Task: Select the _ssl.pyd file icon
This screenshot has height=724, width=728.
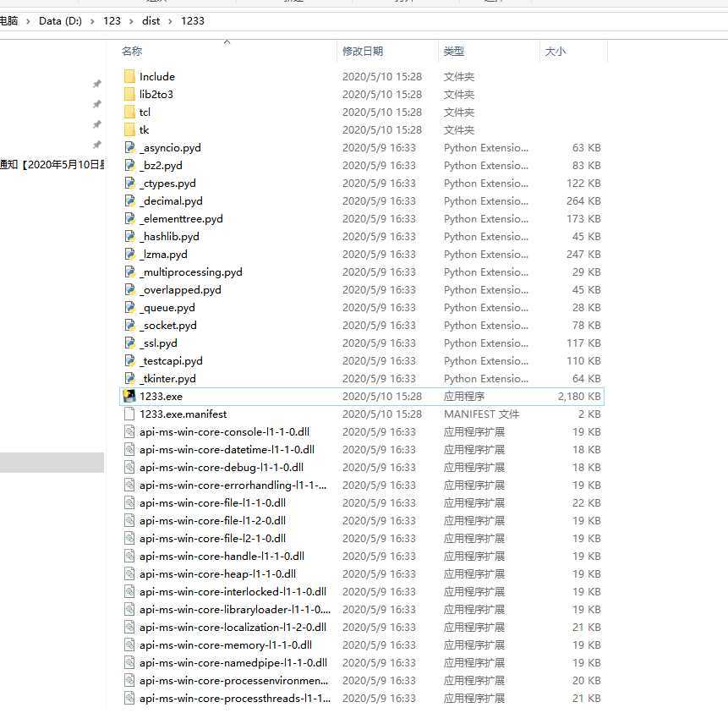Action: coord(129,343)
